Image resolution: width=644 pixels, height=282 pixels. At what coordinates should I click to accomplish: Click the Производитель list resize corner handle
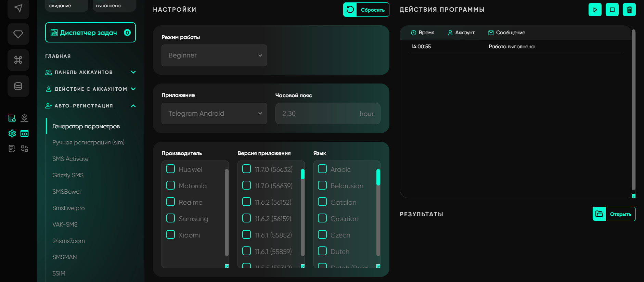[227, 266]
